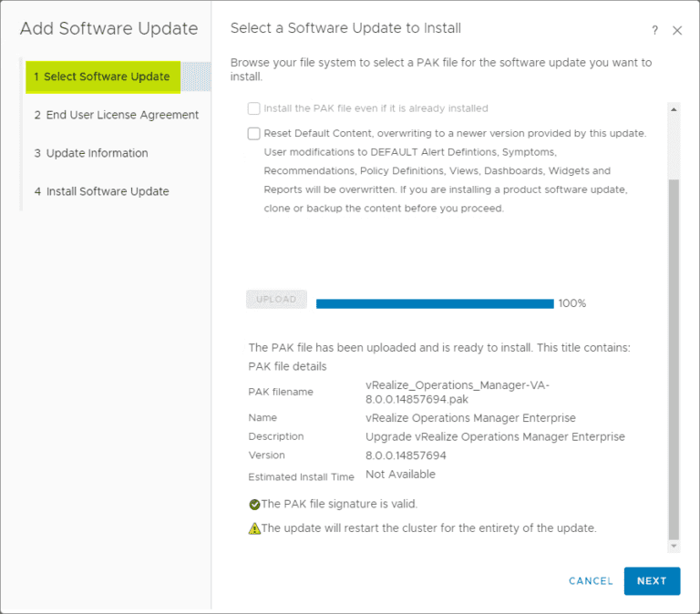The width and height of the screenshot is (700, 614).
Task: Click the help question mark icon
Action: tap(654, 31)
